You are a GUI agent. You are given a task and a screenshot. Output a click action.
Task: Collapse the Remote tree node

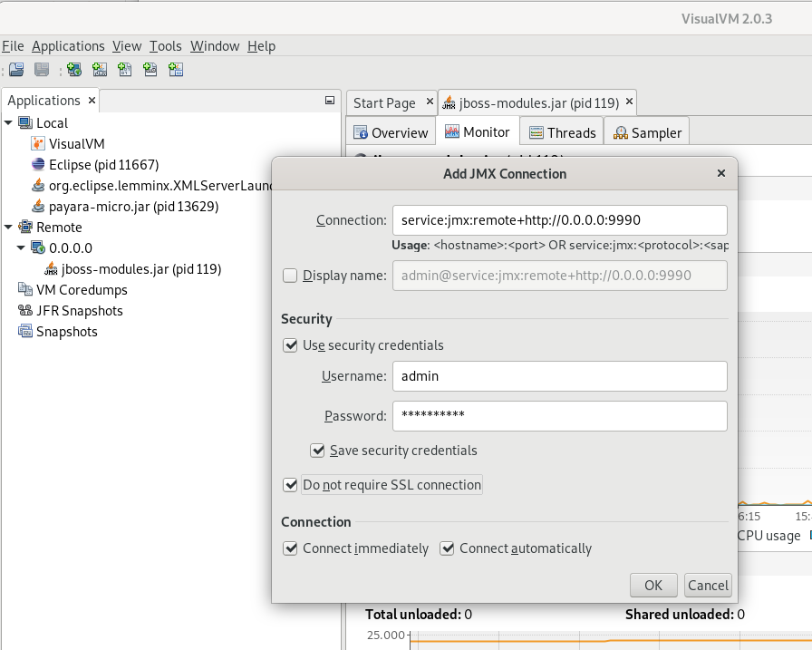point(8,228)
